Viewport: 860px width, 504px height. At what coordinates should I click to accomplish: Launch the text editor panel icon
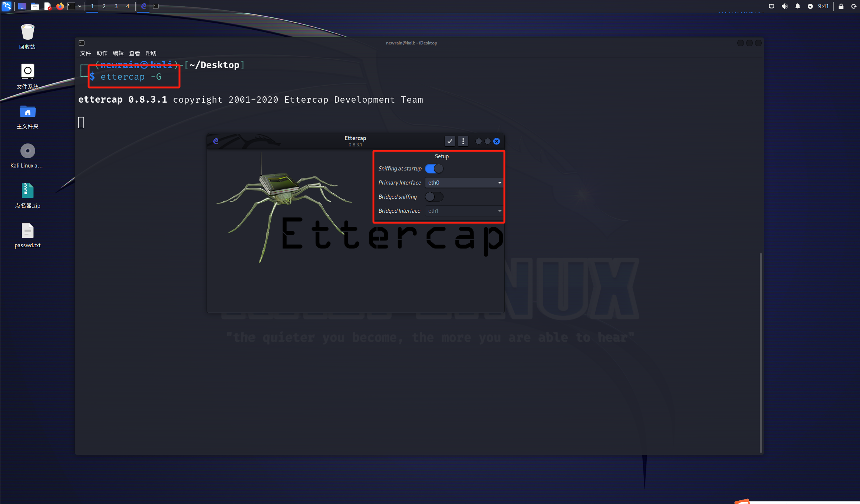click(47, 6)
